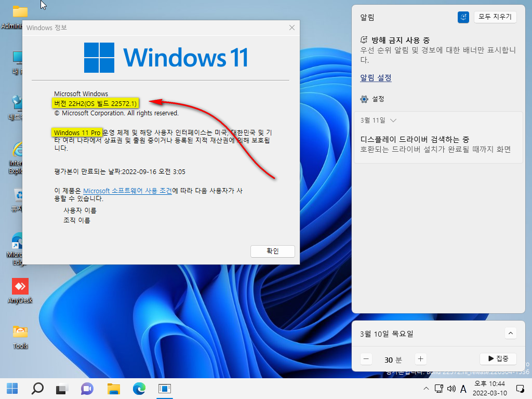The image size is (532, 399).
Task: Open the Windows Start menu
Action: click(12, 389)
